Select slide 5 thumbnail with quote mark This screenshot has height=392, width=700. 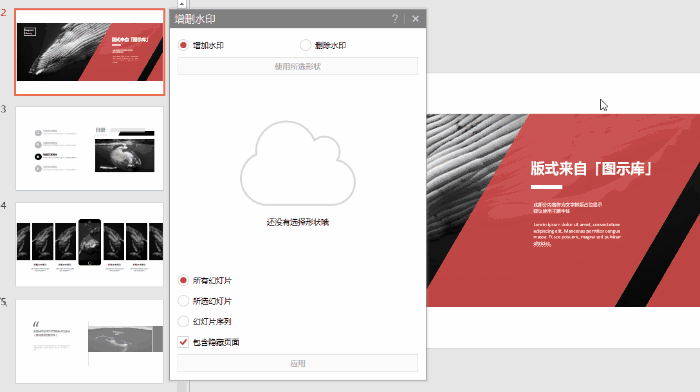[90, 341]
